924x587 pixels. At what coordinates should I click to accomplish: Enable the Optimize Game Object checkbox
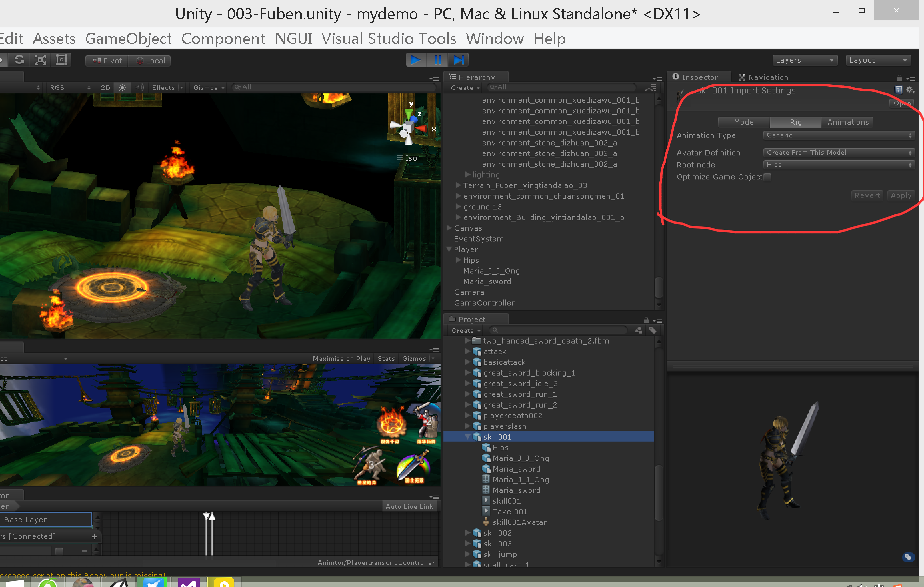(x=767, y=177)
